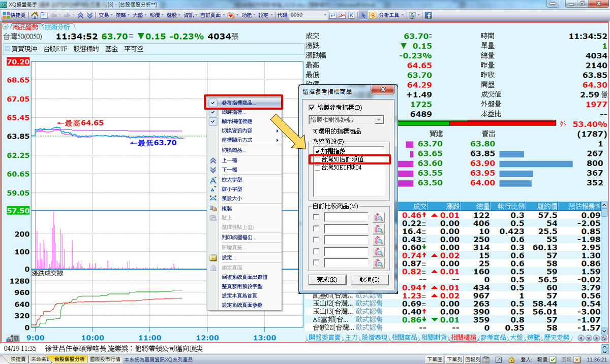Click search icon beside last custom product field
Image resolution: width=610 pixels, height=364 pixels.
click(378, 263)
